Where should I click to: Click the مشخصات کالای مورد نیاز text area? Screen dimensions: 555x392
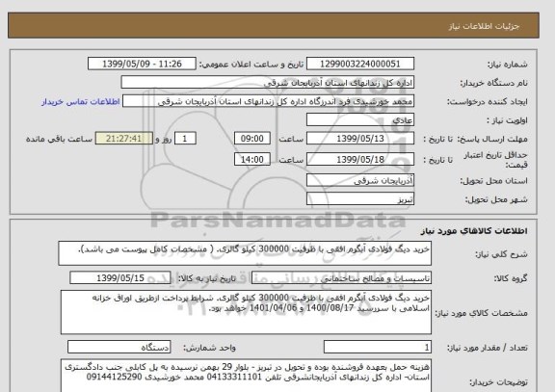pyautogui.click(x=246, y=312)
